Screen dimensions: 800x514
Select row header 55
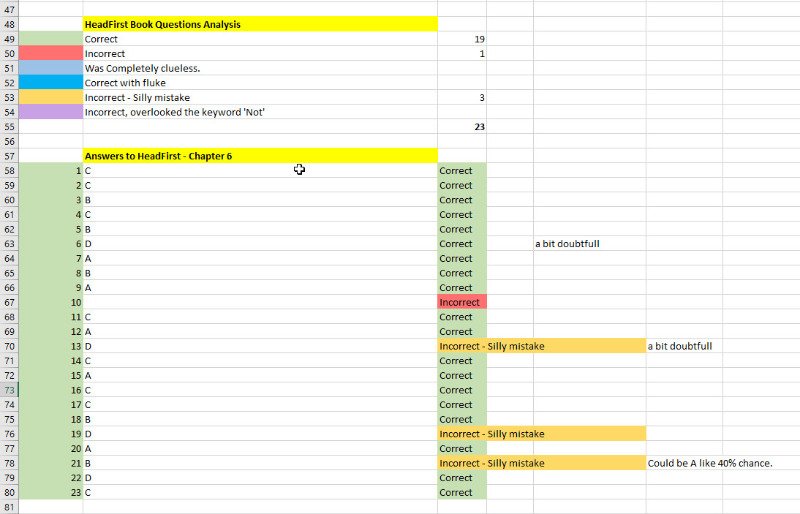pyautogui.click(x=9, y=127)
